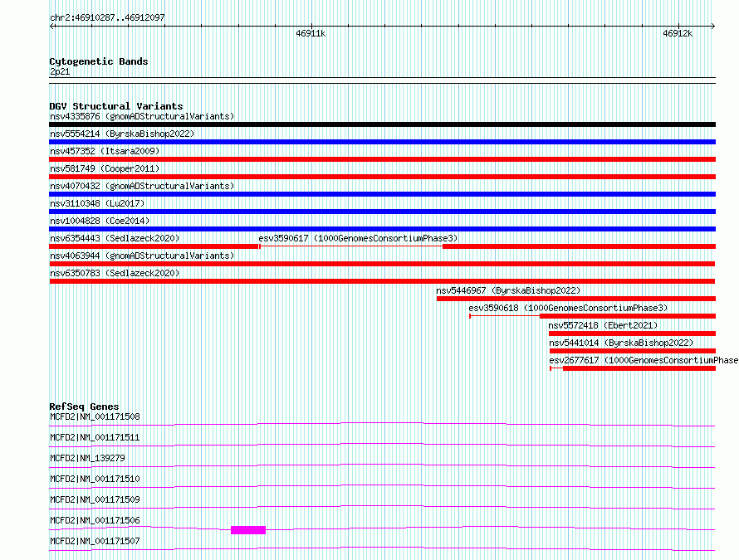Click the right arrow on the ruler
The height and width of the screenshot is (560, 739).
(x=712, y=26)
